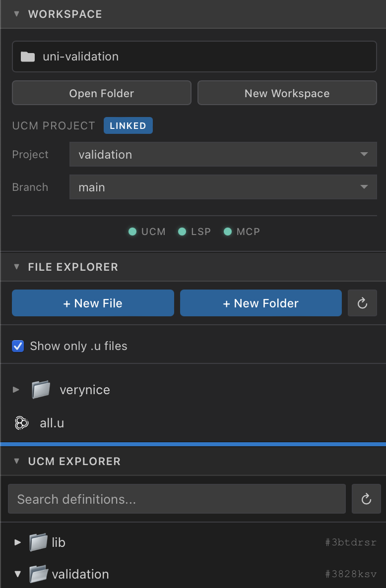Uncheck Show only .u files checkbox
The height and width of the screenshot is (588, 386).
pos(18,346)
